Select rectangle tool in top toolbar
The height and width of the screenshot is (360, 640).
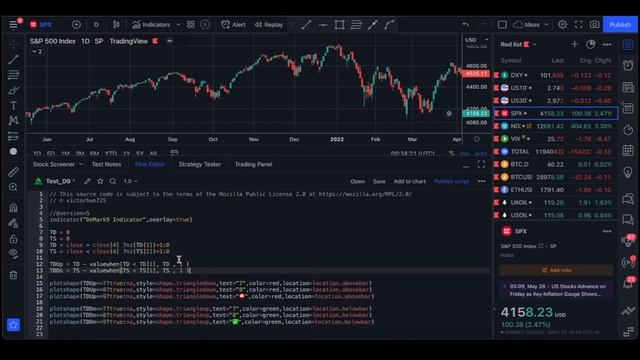click(339, 24)
